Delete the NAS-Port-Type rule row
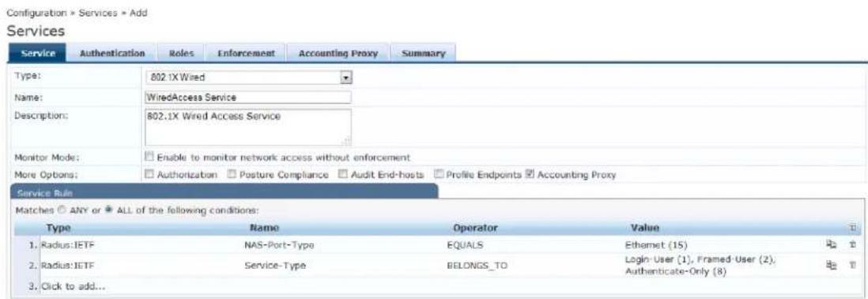The image size is (868, 299). (852, 244)
